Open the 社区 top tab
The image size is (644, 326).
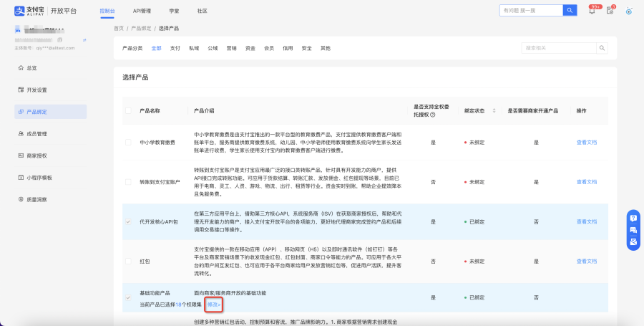202,11
